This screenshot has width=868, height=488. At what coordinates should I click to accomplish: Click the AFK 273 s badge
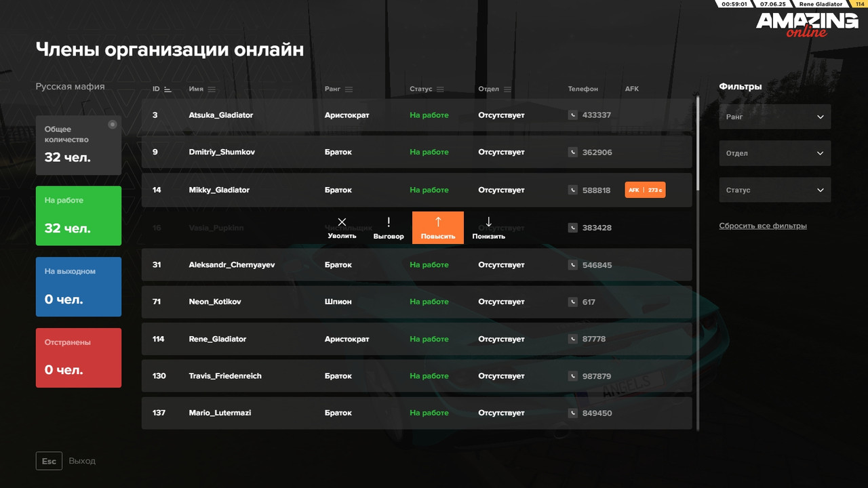click(x=645, y=190)
